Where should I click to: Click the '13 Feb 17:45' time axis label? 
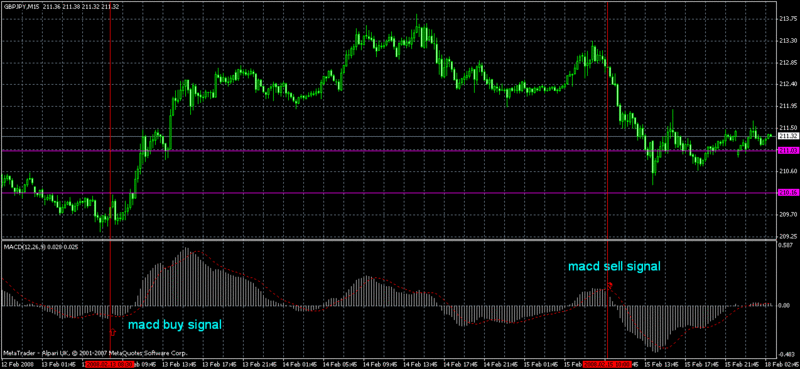click(220, 364)
